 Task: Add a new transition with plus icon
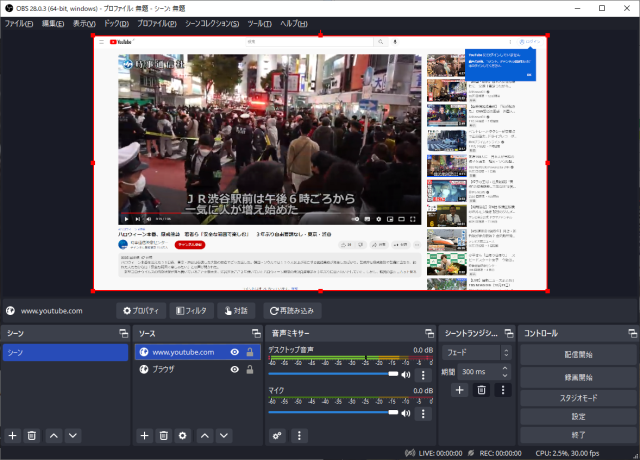pyautogui.click(x=460, y=390)
